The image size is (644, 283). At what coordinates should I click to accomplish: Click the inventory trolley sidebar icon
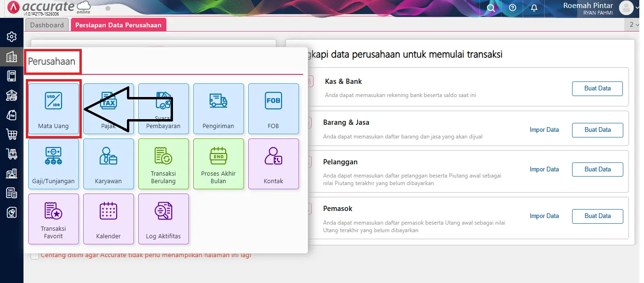(x=11, y=154)
